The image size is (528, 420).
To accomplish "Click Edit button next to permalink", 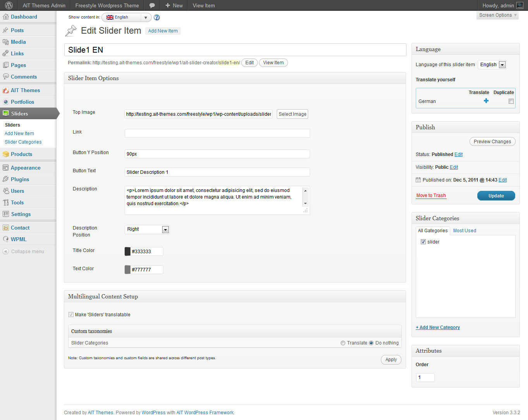I will coord(250,63).
